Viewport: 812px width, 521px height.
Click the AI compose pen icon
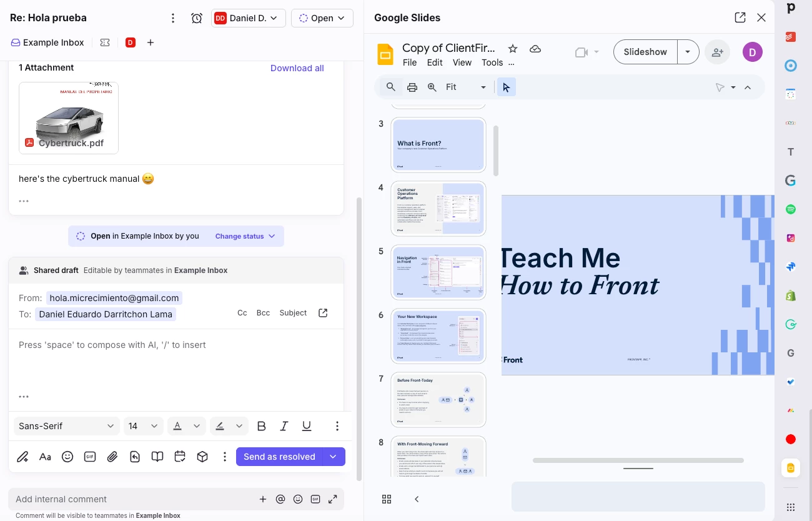(22, 457)
